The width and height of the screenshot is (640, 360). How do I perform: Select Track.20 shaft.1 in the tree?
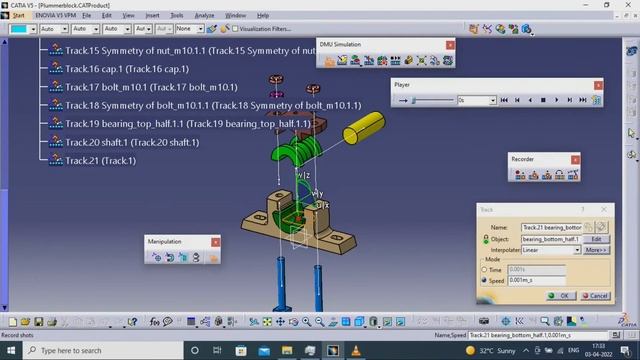[x=132, y=142]
